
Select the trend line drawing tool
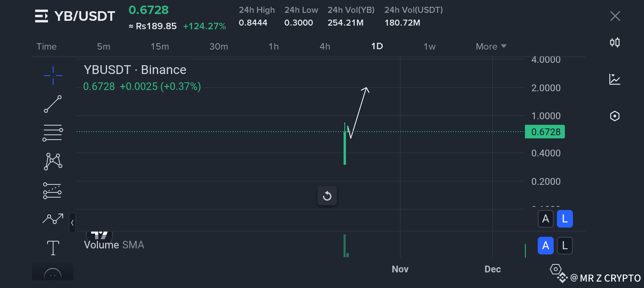(53, 104)
